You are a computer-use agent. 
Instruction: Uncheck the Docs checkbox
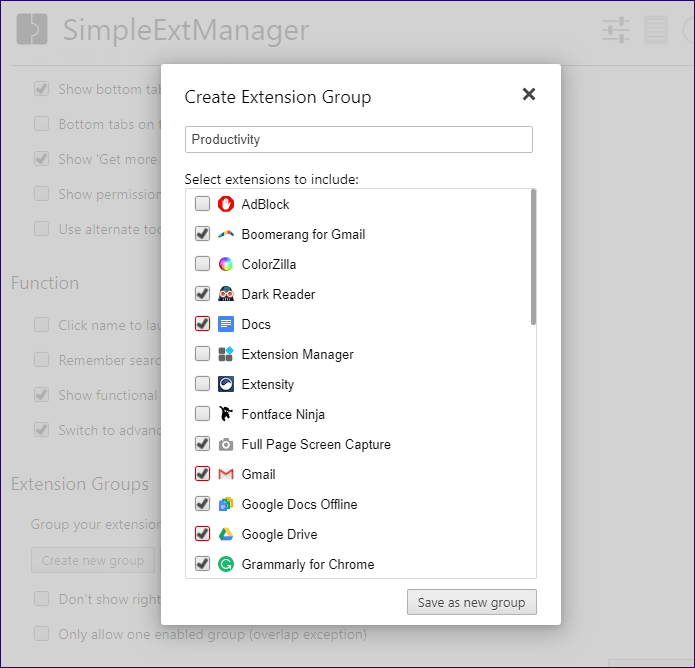click(x=203, y=324)
